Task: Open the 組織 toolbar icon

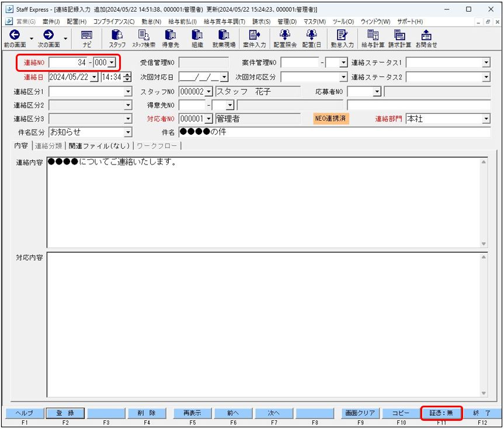Action: pyautogui.click(x=197, y=34)
